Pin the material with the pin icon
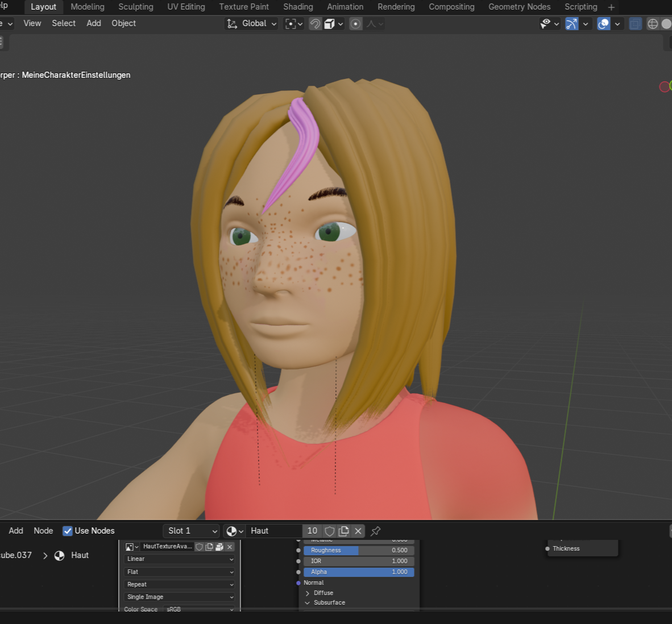Viewport: 672px width, 624px height. [375, 531]
